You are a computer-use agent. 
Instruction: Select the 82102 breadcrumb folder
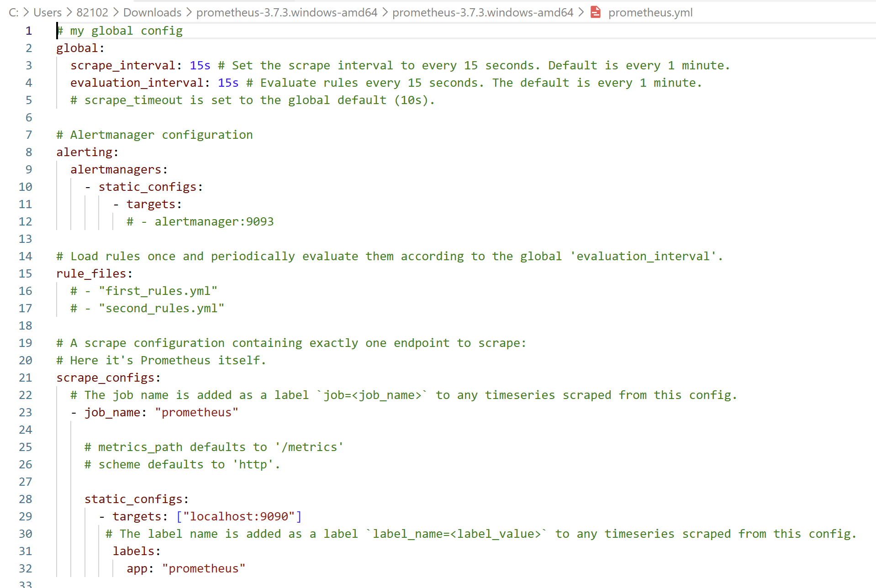pyautogui.click(x=92, y=12)
